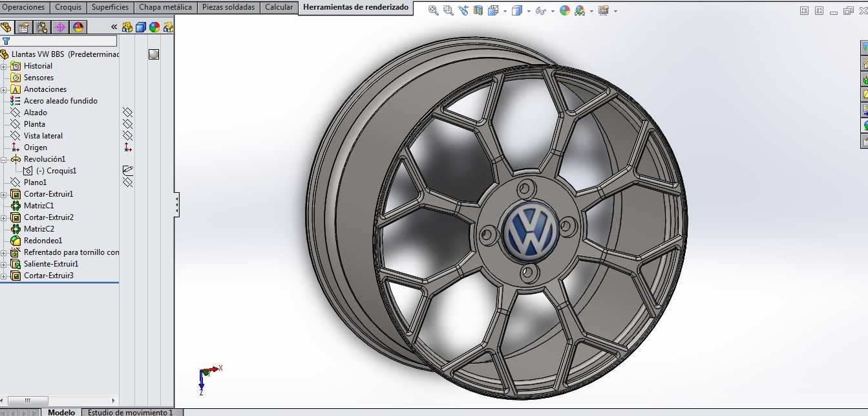Screen dimensions: 868x416
Task: Expand the Anotaciones folder
Action: point(4,89)
